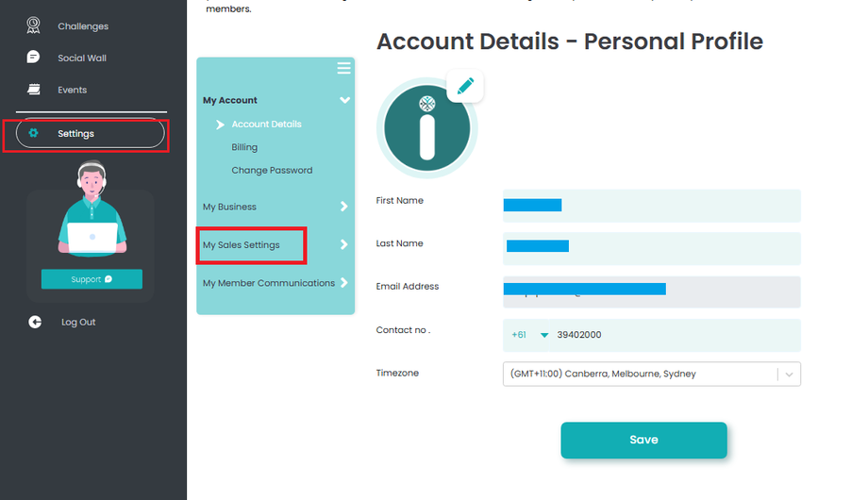Click the Challenges medal icon
The width and height of the screenshot is (868, 500).
tap(34, 25)
